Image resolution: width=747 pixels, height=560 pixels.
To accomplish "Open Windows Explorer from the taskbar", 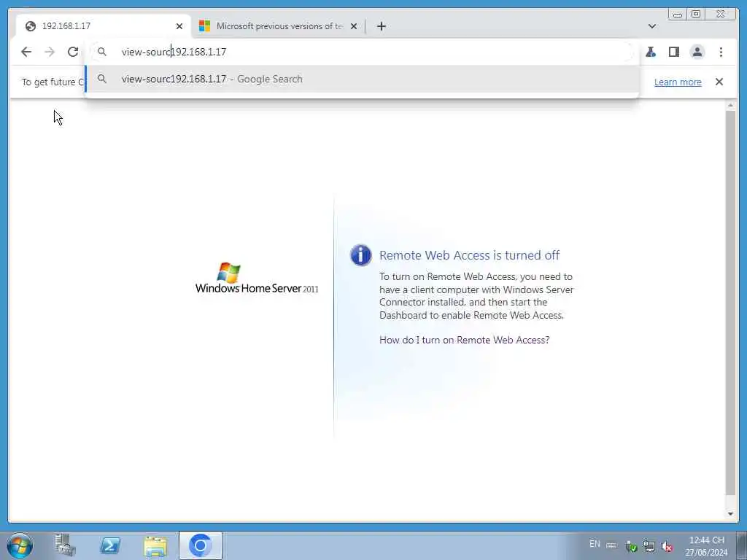I will pyautogui.click(x=155, y=546).
